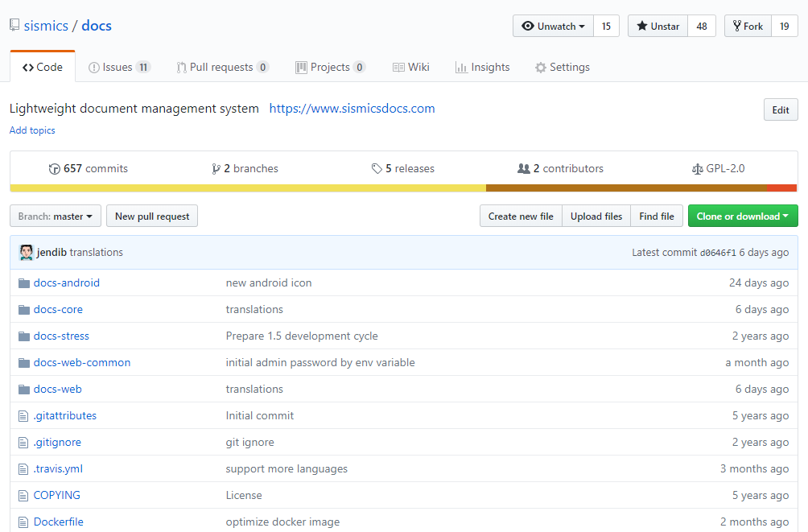Switch to the Issues tab
The height and width of the screenshot is (532, 808).
click(x=118, y=68)
